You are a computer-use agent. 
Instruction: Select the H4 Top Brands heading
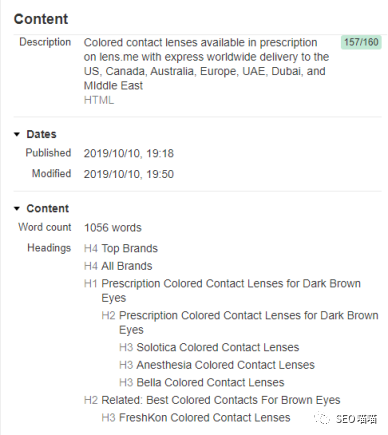[121, 248]
